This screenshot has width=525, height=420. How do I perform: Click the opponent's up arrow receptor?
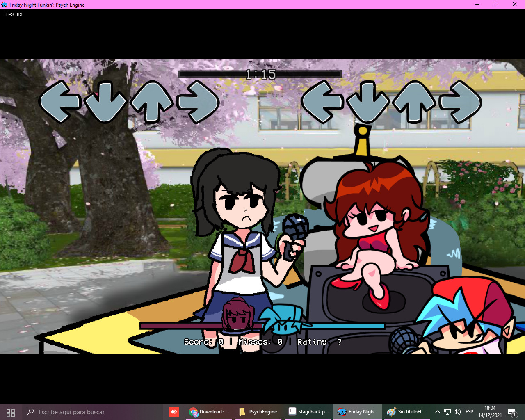coord(153,103)
